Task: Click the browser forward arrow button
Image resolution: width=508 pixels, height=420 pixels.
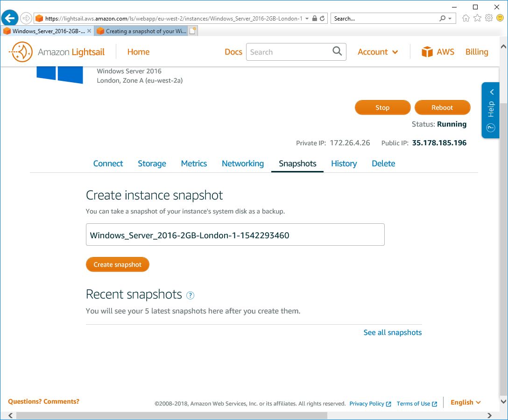Action: (x=26, y=18)
